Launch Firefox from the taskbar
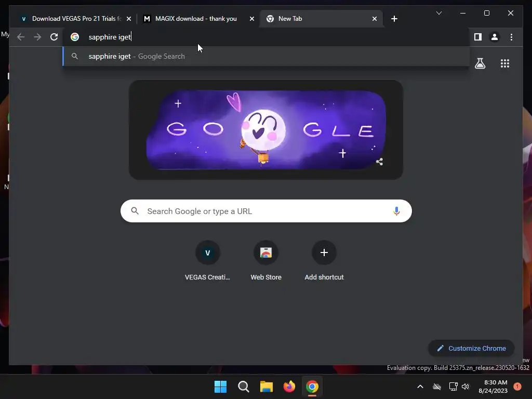 [x=289, y=387]
